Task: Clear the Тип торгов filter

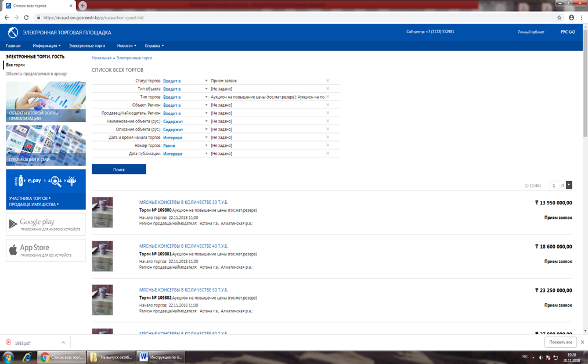Action: (328, 97)
